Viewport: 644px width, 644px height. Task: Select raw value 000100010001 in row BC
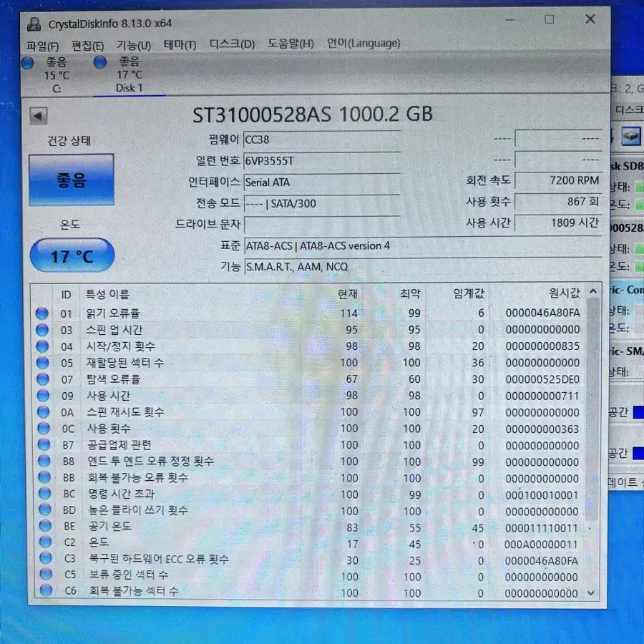(542, 495)
